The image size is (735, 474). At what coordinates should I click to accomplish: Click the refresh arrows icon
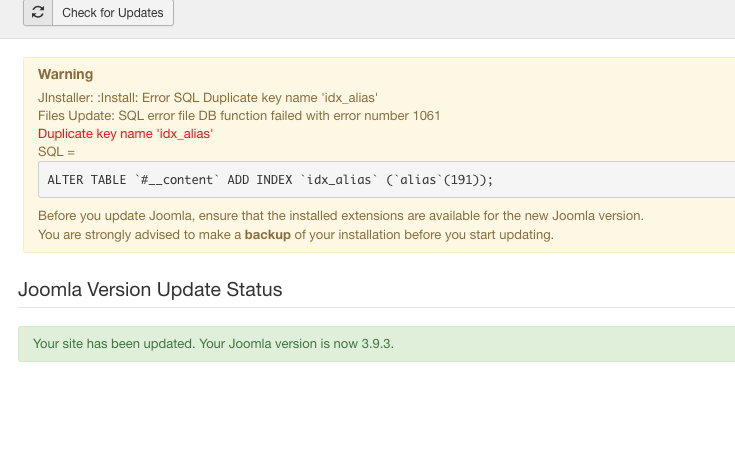[x=38, y=12]
